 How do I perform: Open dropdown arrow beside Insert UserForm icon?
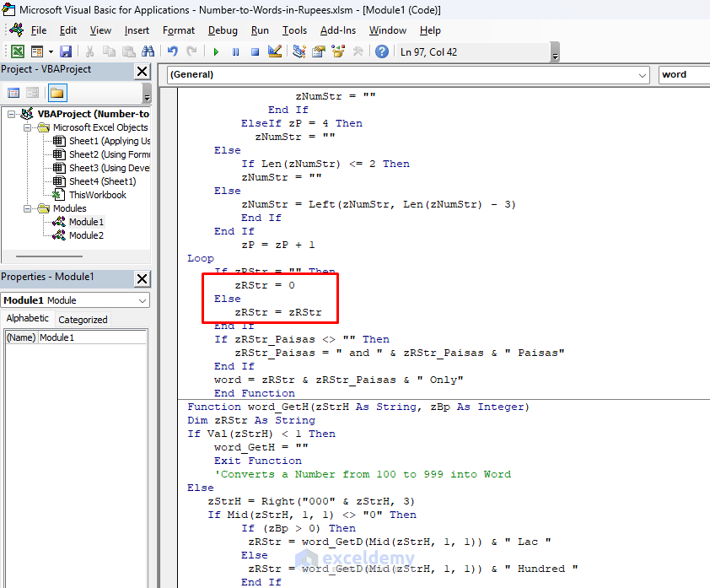click(x=51, y=51)
